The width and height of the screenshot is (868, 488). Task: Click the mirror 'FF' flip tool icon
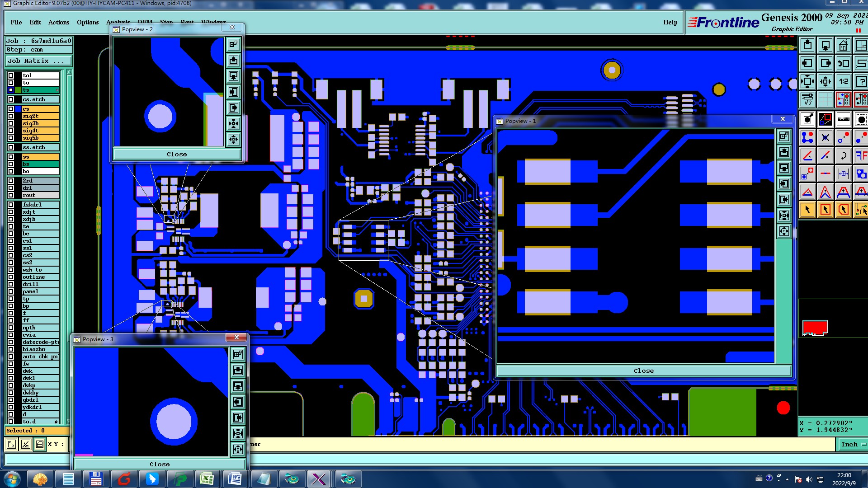pos(861,155)
